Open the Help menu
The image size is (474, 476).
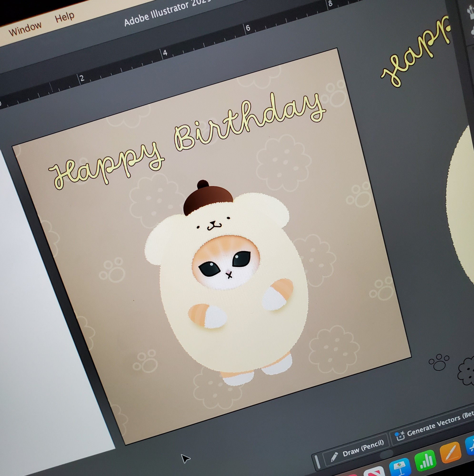click(65, 17)
